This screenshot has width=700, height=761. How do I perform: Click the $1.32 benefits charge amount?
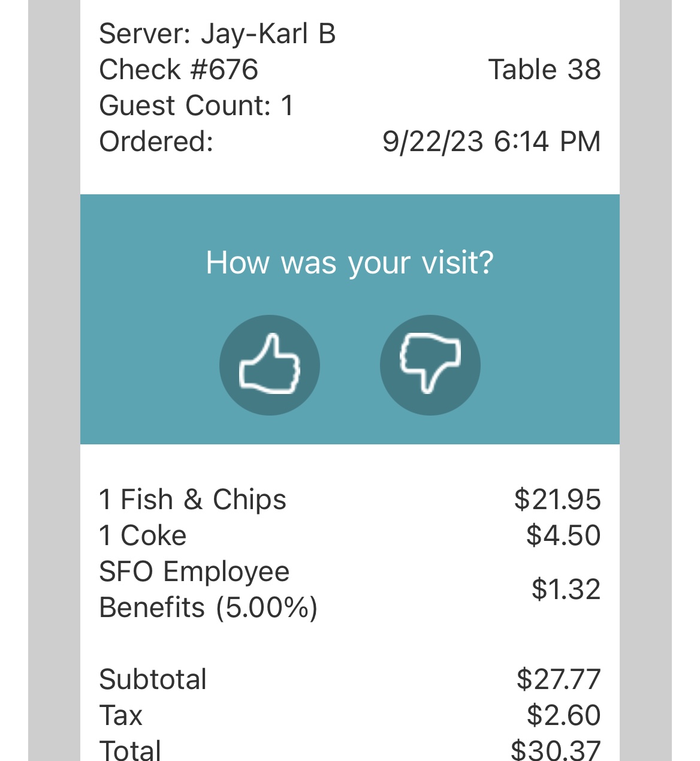[x=566, y=589]
